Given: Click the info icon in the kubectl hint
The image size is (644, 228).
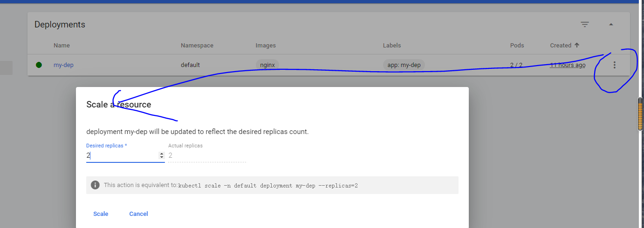Looking at the screenshot, I should click(95, 185).
